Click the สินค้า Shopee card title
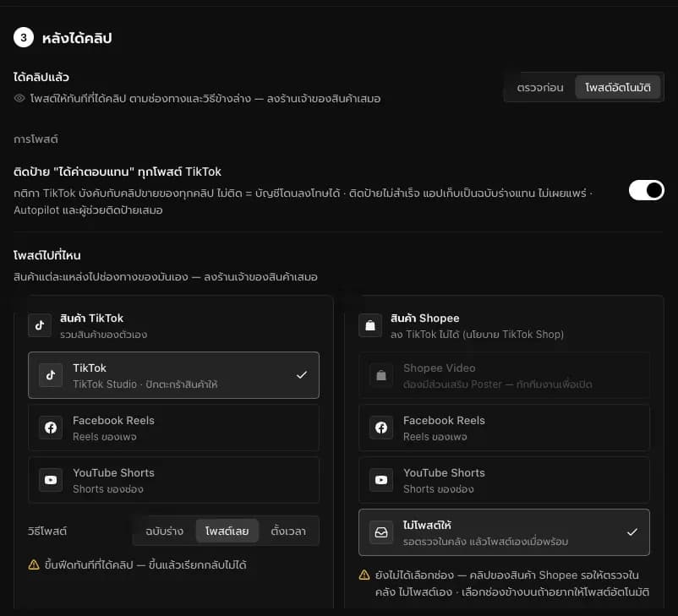The width and height of the screenshot is (678, 616). point(425,319)
